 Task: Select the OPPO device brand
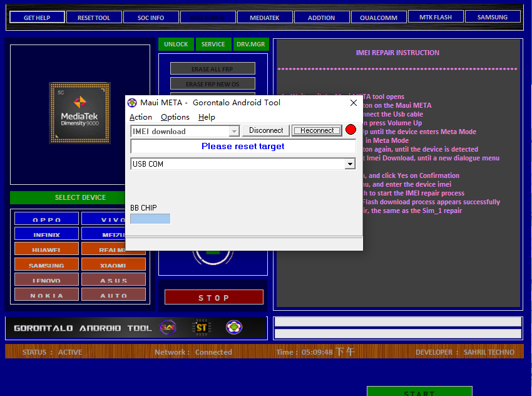tap(46, 219)
